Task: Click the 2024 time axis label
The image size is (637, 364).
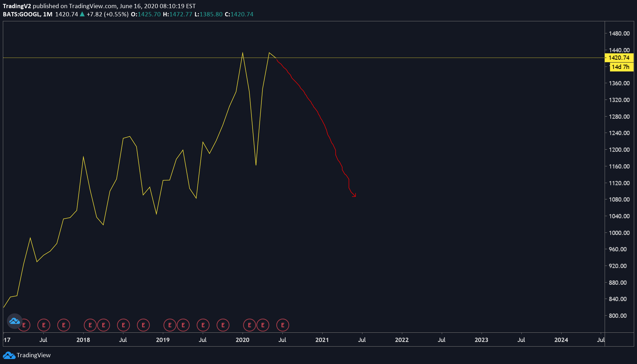Action: click(x=561, y=340)
